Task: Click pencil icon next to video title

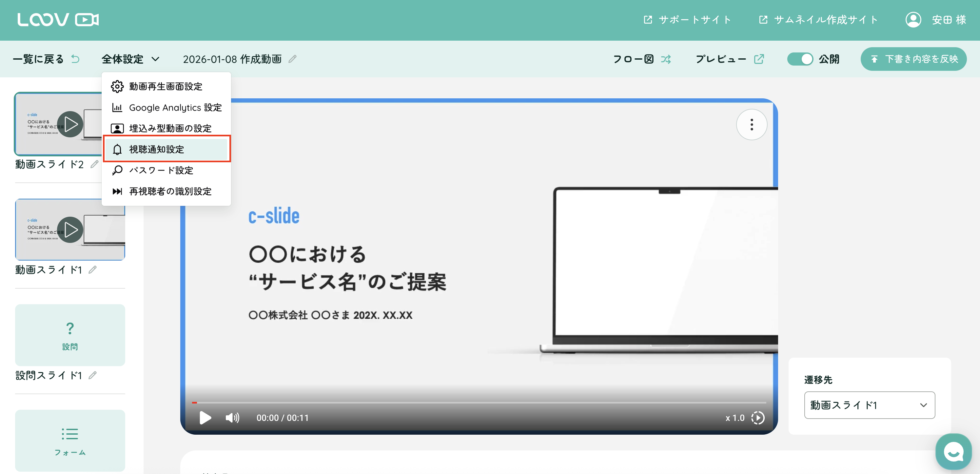Action: (292, 59)
